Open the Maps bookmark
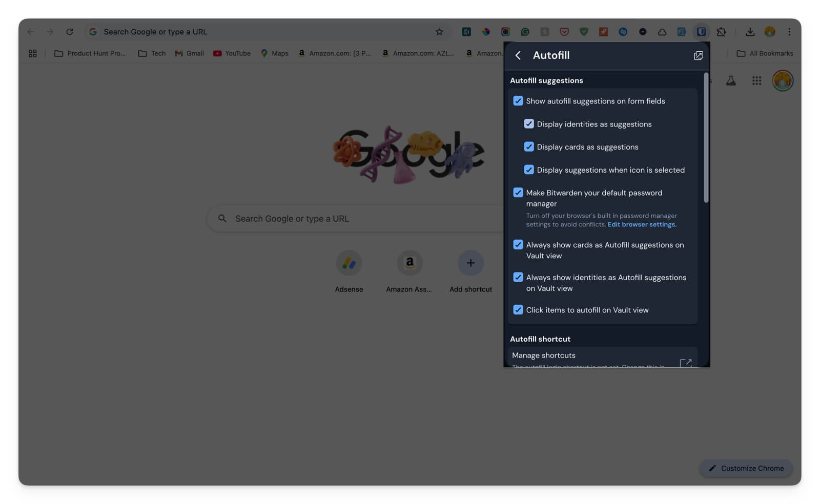Viewport: 820px width, 504px height. [x=275, y=53]
